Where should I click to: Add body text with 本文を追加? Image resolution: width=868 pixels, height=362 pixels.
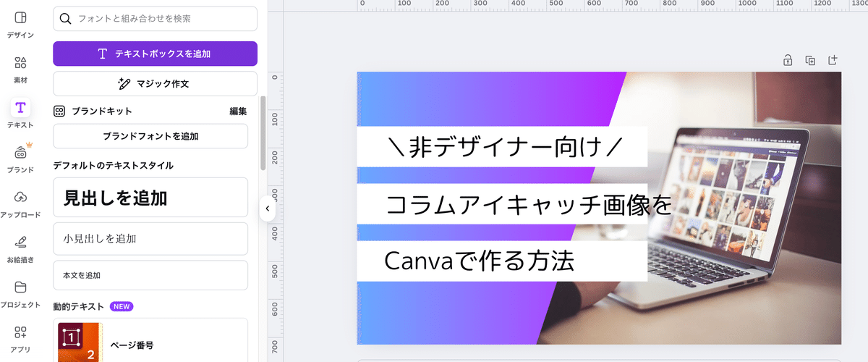[150, 276]
